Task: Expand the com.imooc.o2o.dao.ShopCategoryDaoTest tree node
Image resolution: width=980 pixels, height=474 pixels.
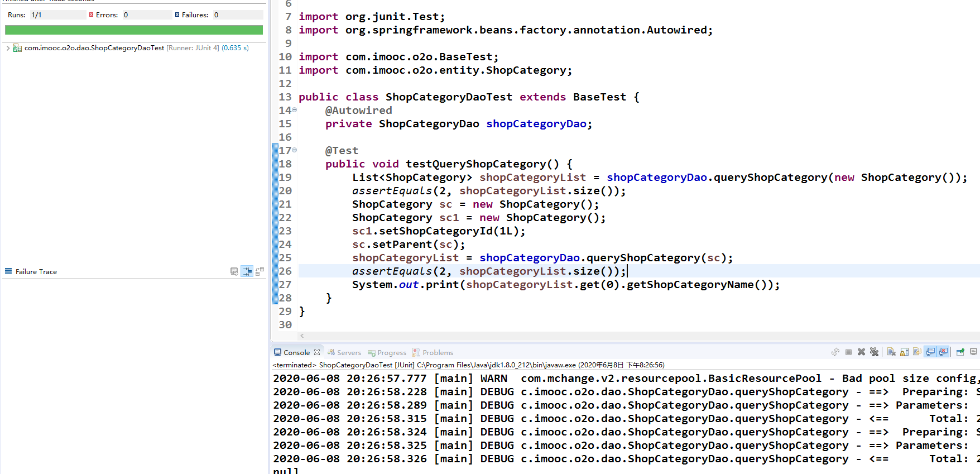Action: (x=7, y=48)
